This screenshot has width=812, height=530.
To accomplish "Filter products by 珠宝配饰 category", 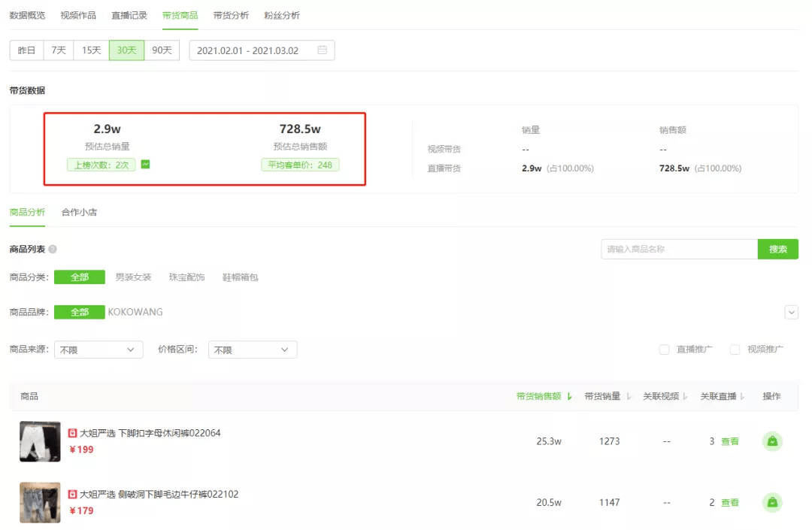I will click(x=187, y=277).
